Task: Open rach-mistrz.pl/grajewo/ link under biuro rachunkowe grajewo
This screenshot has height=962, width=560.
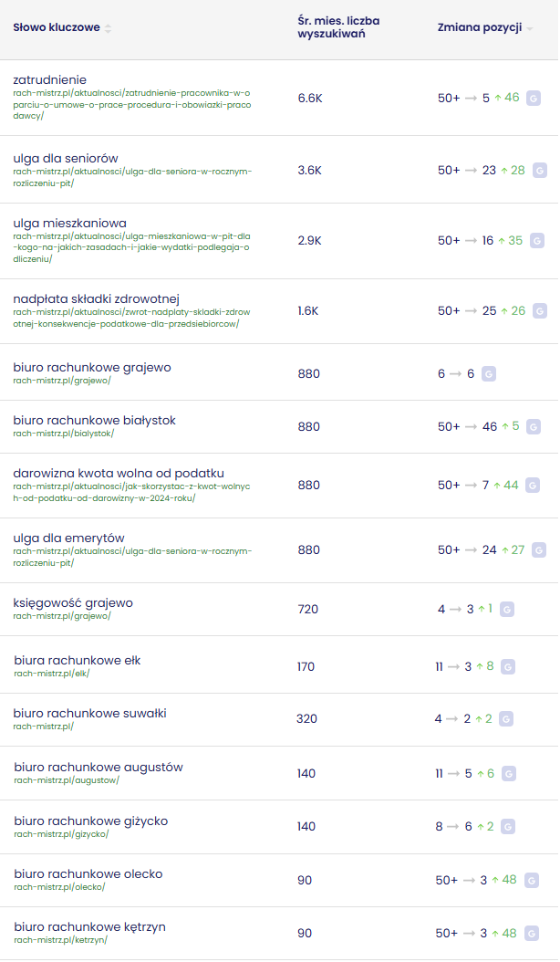Action: [62, 381]
